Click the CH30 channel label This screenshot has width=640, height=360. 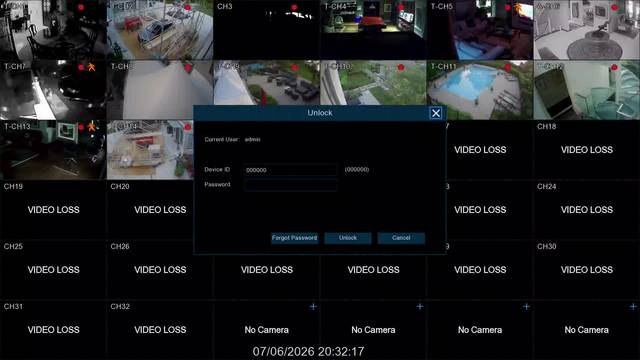point(547,247)
